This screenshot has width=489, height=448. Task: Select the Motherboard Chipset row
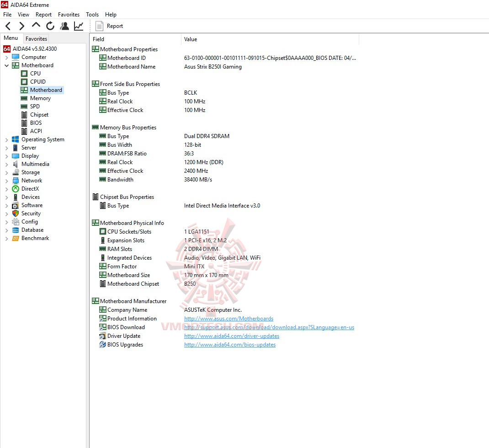coord(224,284)
